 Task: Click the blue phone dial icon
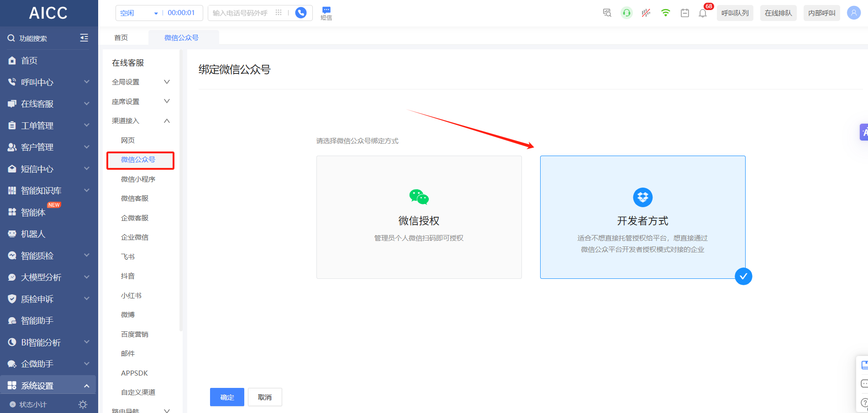pos(301,13)
